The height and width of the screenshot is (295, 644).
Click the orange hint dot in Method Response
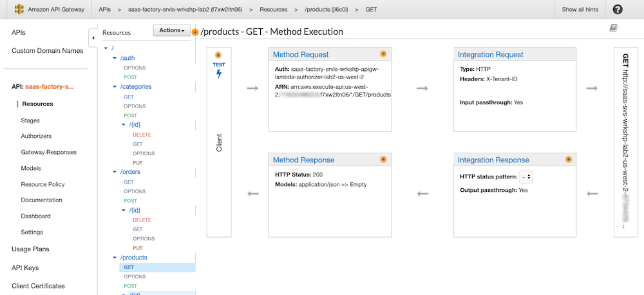(x=383, y=159)
